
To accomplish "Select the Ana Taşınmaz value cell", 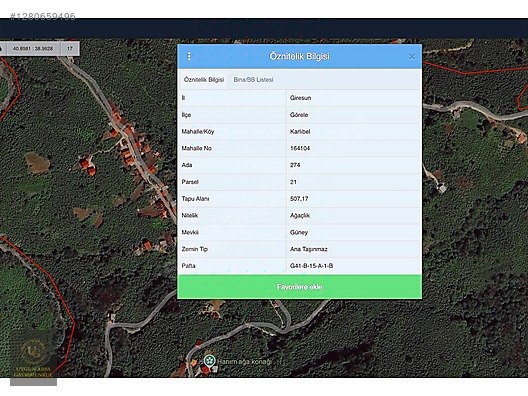I will coord(354,249).
